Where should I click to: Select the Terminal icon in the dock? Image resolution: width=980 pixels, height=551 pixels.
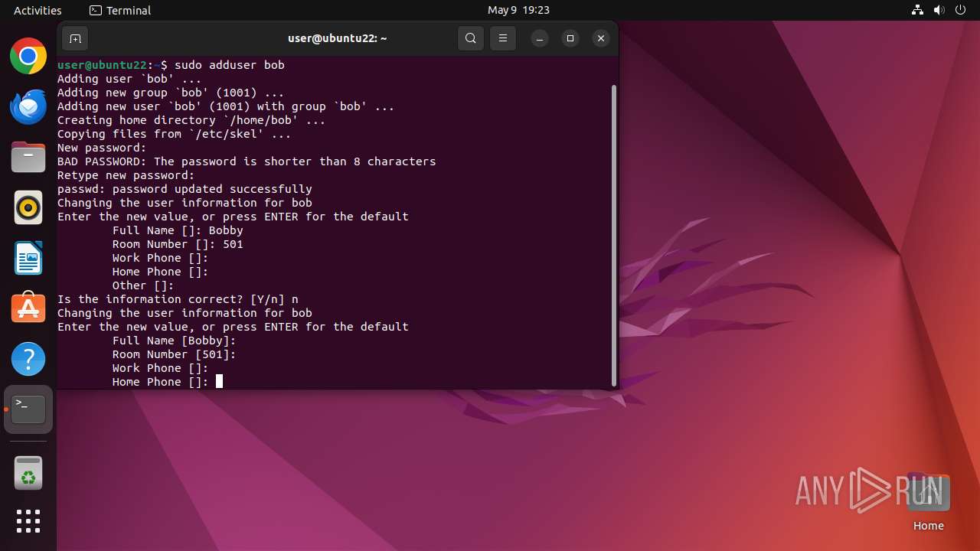point(28,409)
